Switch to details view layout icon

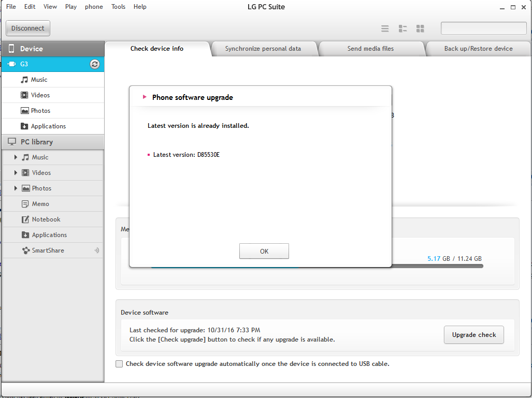pos(402,28)
